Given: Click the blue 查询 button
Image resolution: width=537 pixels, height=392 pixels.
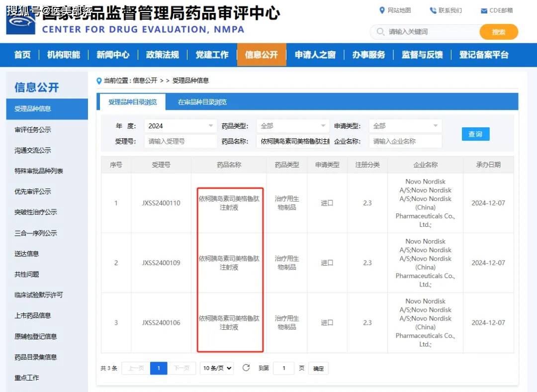Looking at the screenshot, I should click(475, 134).
